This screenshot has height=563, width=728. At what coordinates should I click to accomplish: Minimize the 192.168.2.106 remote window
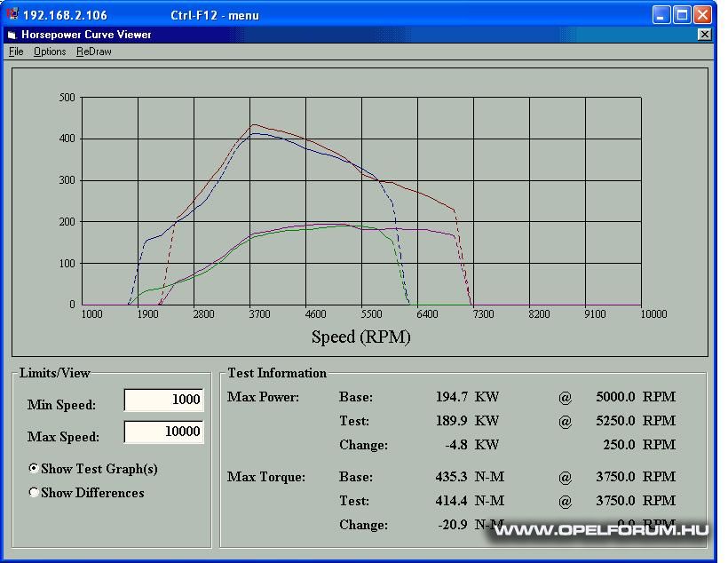[x=661, y=15]
